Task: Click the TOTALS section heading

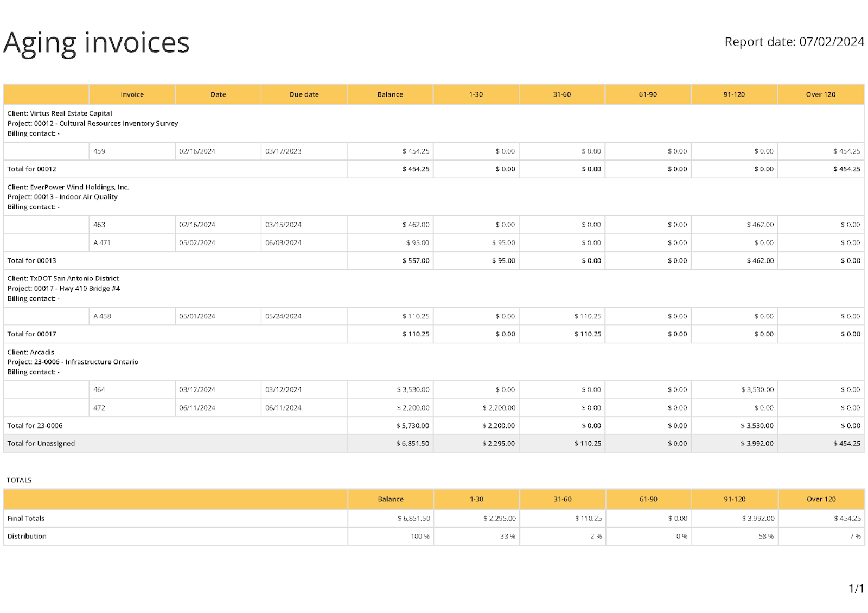Action: (x=19, y=480)
